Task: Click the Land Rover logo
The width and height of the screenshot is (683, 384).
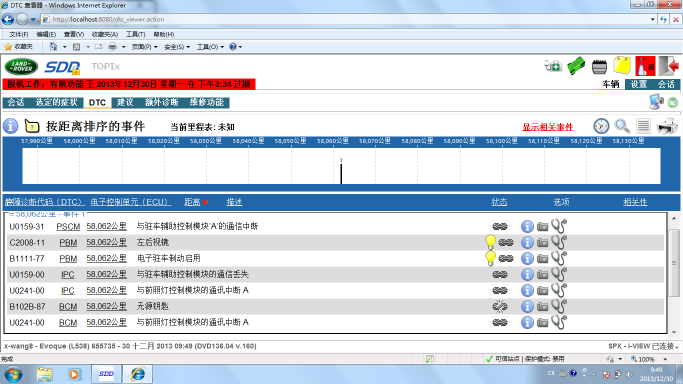Action: (x=21, y=67)
